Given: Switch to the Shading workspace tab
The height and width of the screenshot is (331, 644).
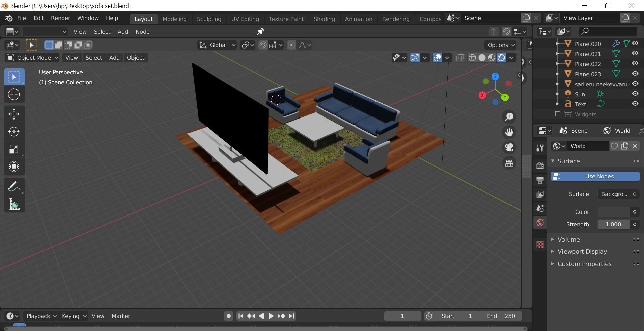Looking at the screenshot, I should 324,19.
